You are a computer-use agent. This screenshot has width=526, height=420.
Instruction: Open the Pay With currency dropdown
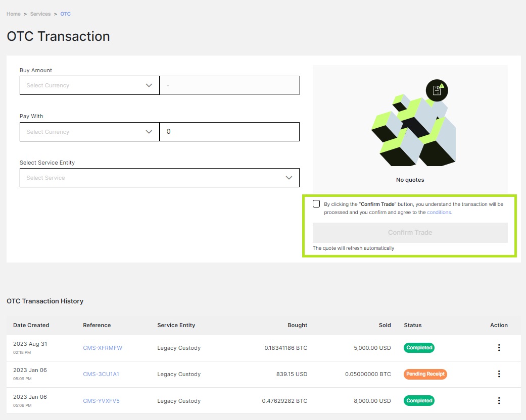[89, 132]
